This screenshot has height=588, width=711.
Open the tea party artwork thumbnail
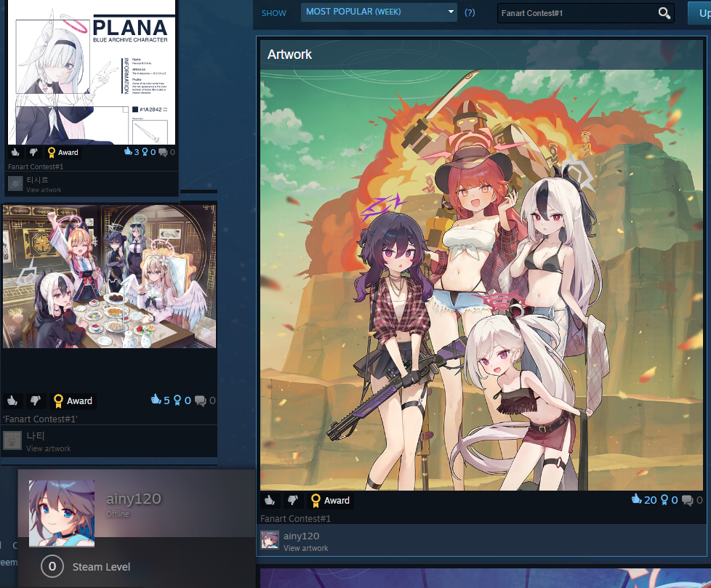[x=109, y=276]
